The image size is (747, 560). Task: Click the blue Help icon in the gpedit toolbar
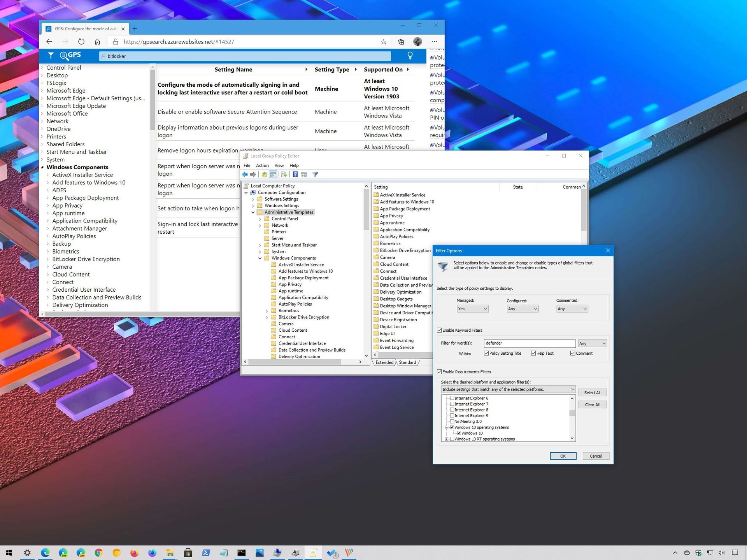[295, 174]
